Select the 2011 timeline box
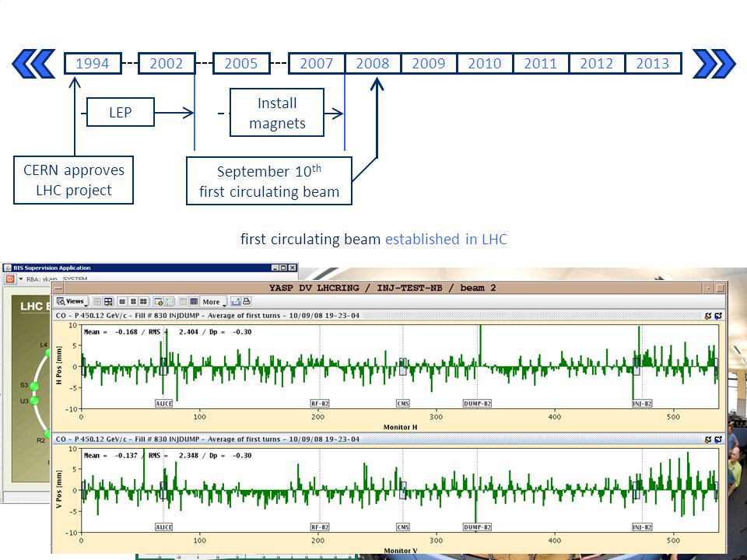The height and width of the screenshot is (560, 747). [541, 63]
